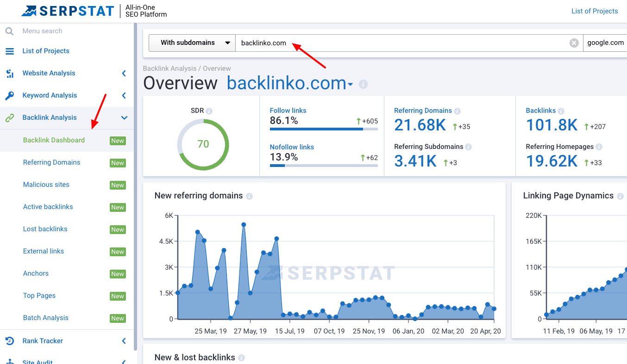This screenshot has width=627, height=364.
Task: Click the Keyword Analysis key icon
Action: (x=9, y=95)
